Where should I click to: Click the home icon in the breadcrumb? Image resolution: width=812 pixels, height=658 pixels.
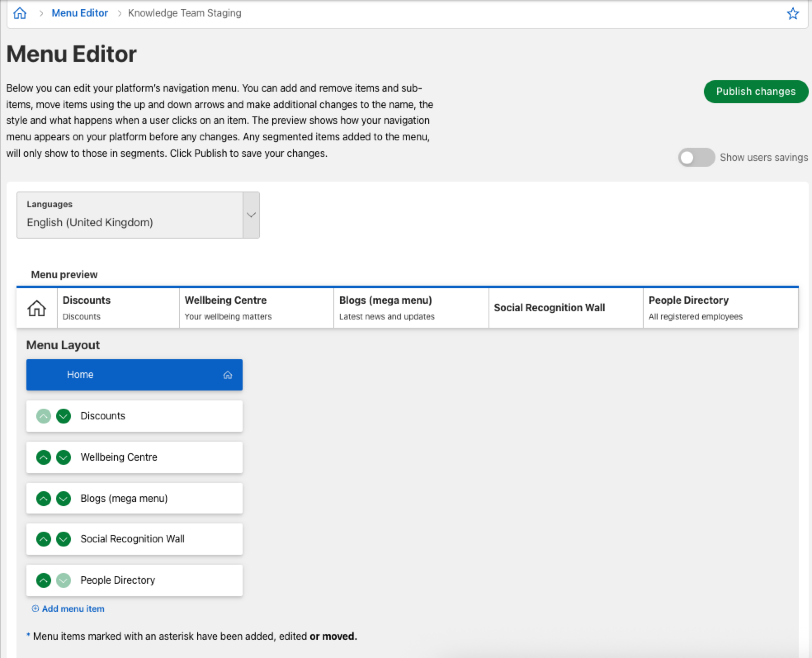[x=20, y=13]
